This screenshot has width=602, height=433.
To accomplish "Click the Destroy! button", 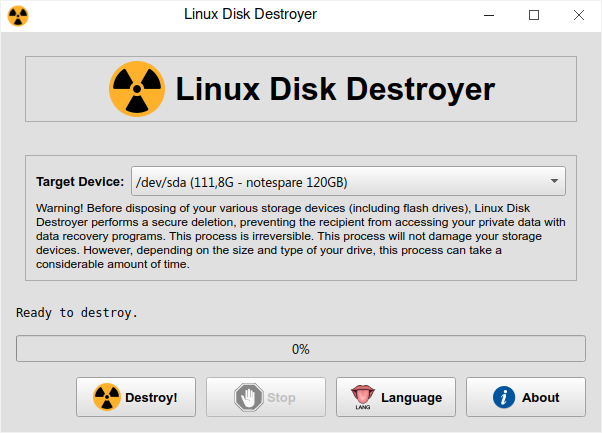I will click(136, 397).
